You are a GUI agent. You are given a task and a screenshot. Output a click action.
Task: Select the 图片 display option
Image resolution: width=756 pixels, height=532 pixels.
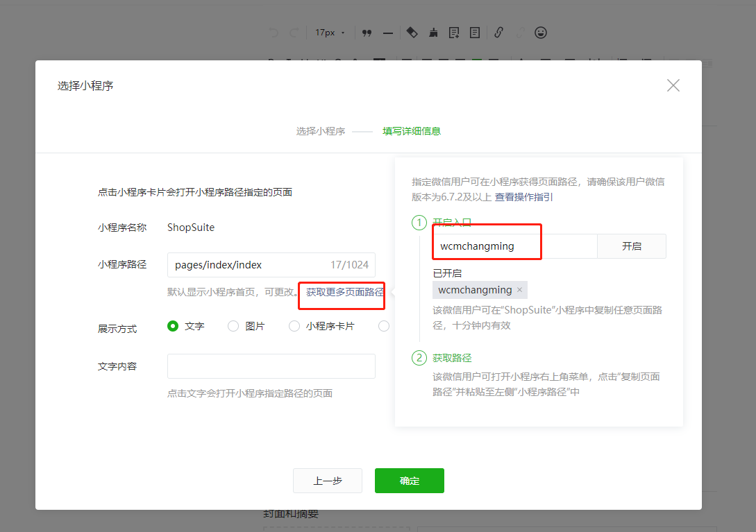[233, 326]
